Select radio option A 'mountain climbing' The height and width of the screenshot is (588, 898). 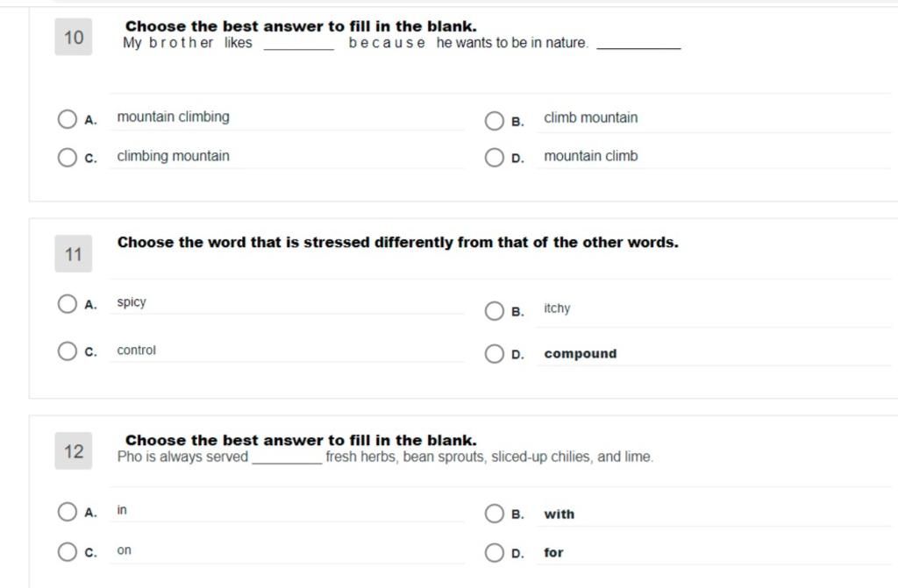click(x=67, y=119)
